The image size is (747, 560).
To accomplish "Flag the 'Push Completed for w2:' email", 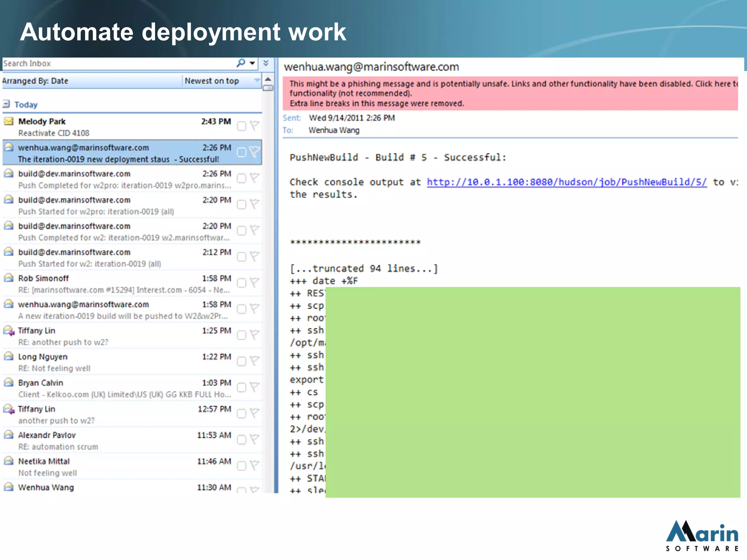I will tap(255, 230).
